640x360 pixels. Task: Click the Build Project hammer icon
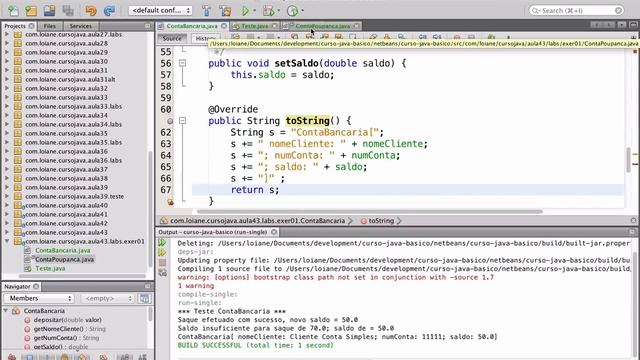point(207,11)
